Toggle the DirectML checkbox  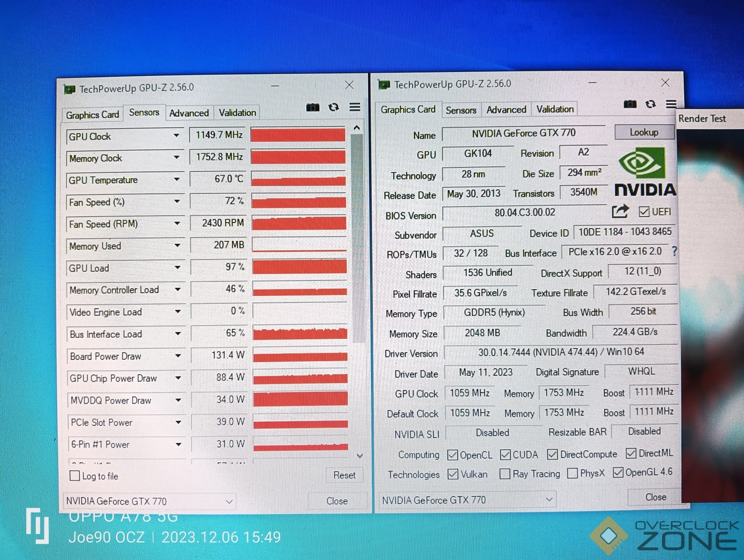(x=631, y=453)
